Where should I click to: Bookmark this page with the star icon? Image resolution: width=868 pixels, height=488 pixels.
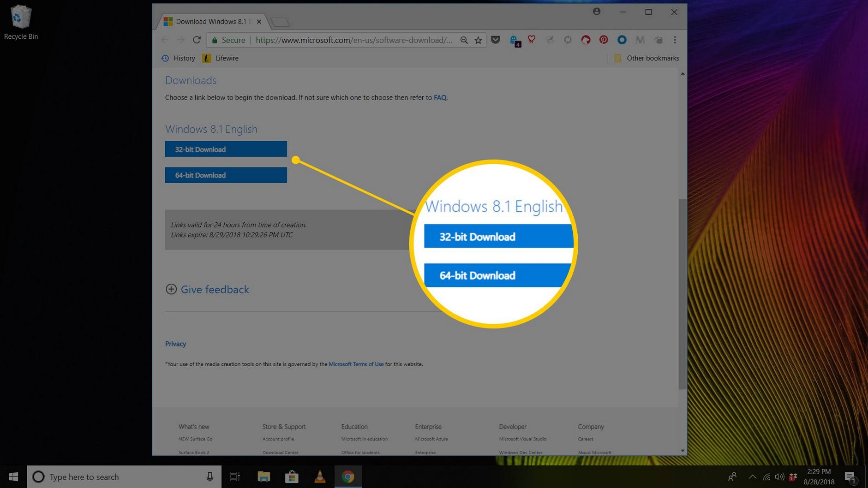(478, 40)
